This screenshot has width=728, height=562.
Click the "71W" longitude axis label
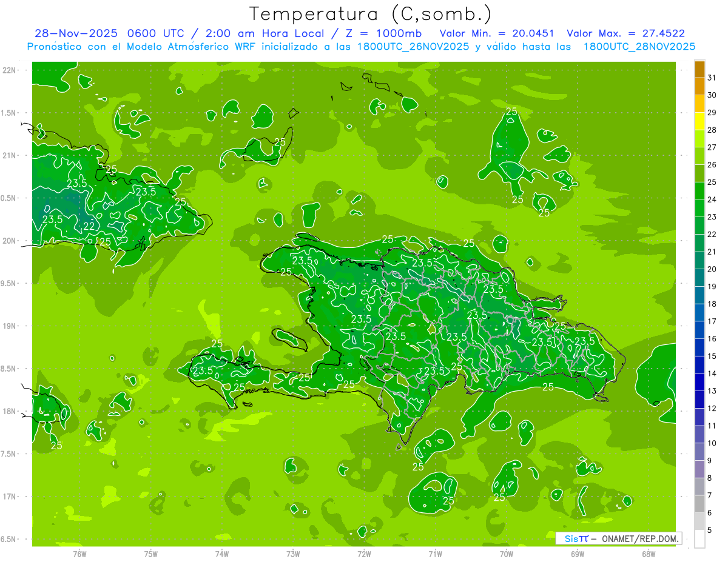pyautogui.click(x=435, y=554)
